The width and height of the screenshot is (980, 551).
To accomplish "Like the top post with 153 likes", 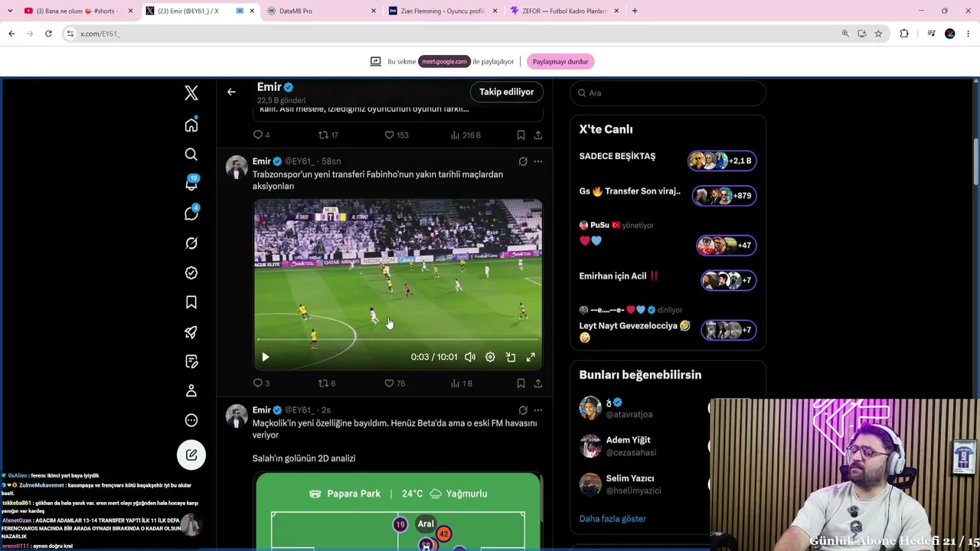I will [x=397, y=135].
